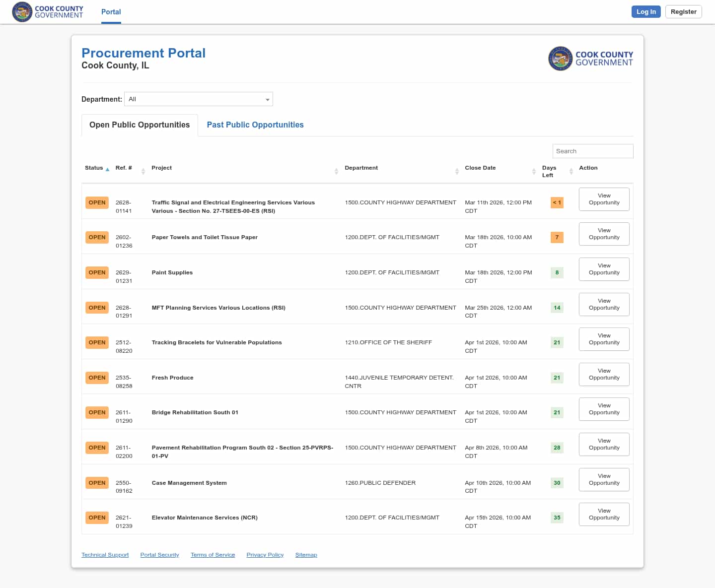Screen dimensions: 715x588
Task: Switch to Past Public Opportunities tab
Action: tap(255, 125)
